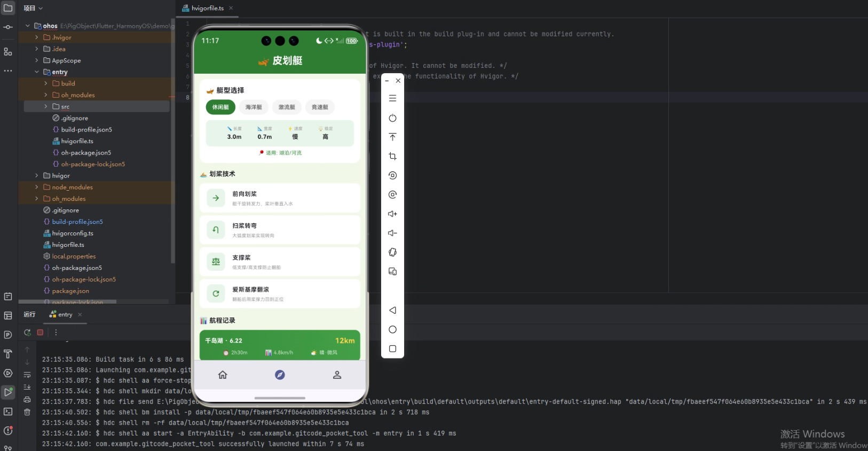This screenshot has width=868, height=451.
Task: Click emulator screenshot crop icon
Action: [x=392, y=156]
